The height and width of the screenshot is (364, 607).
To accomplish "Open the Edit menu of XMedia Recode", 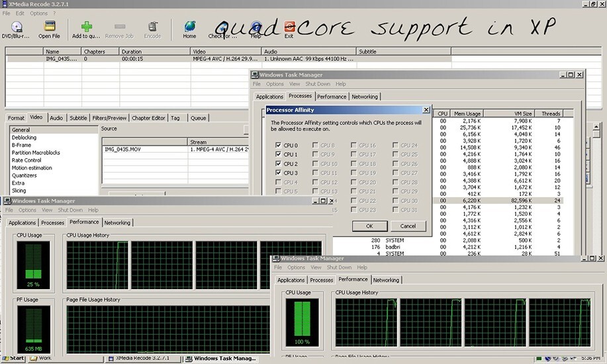I will [20, 13].
